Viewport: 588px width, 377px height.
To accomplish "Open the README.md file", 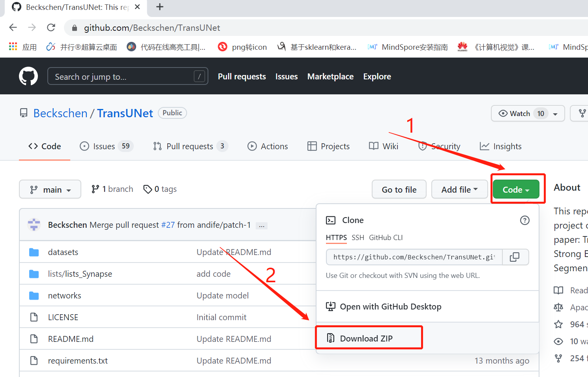I will (71, 339).
